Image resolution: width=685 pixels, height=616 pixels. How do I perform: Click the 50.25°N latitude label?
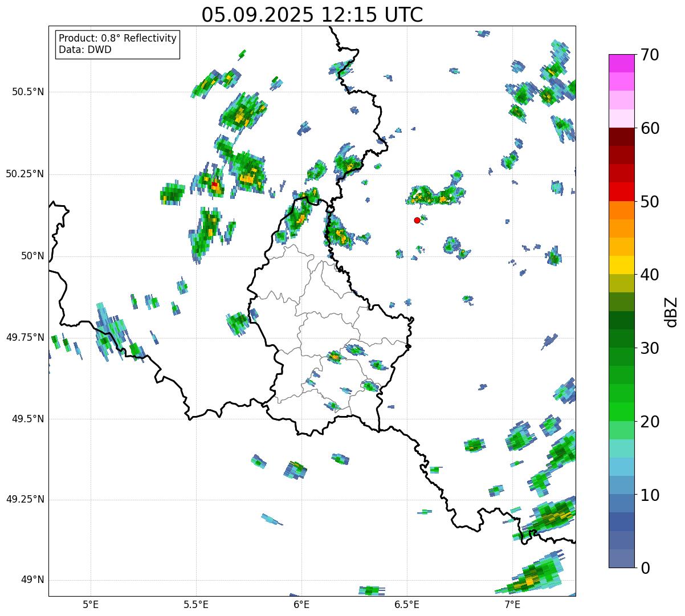[25, 174]
